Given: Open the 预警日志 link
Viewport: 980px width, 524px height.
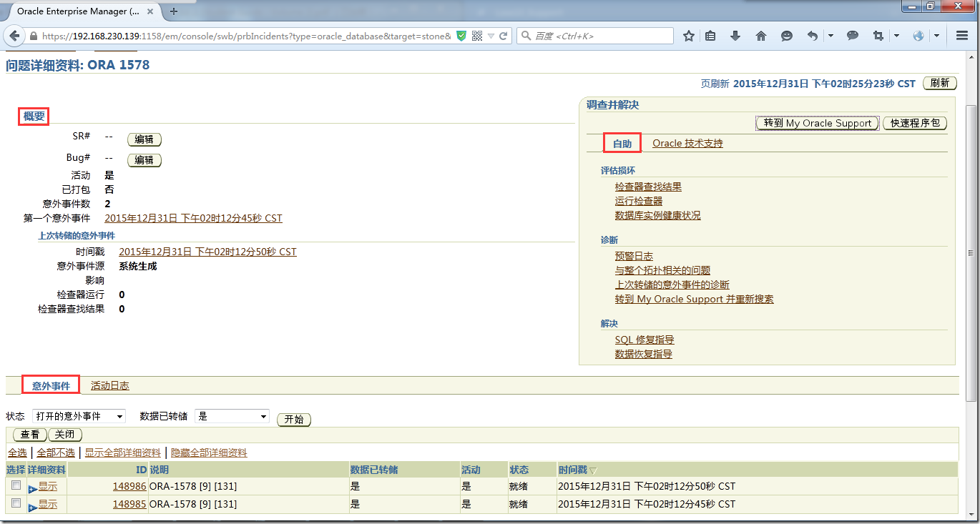Looking at the screenshot, I should pos(634,256).
